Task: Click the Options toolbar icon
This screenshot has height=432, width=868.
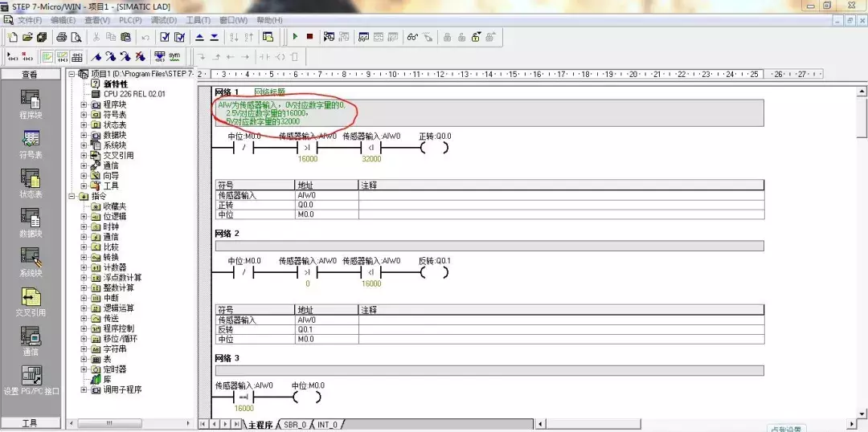Action: click(268, 37)
